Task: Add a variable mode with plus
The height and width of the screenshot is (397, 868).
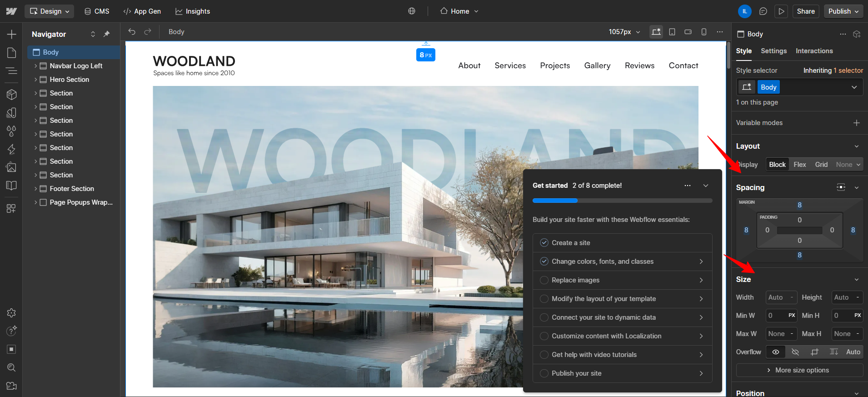Action: [857, 123]
